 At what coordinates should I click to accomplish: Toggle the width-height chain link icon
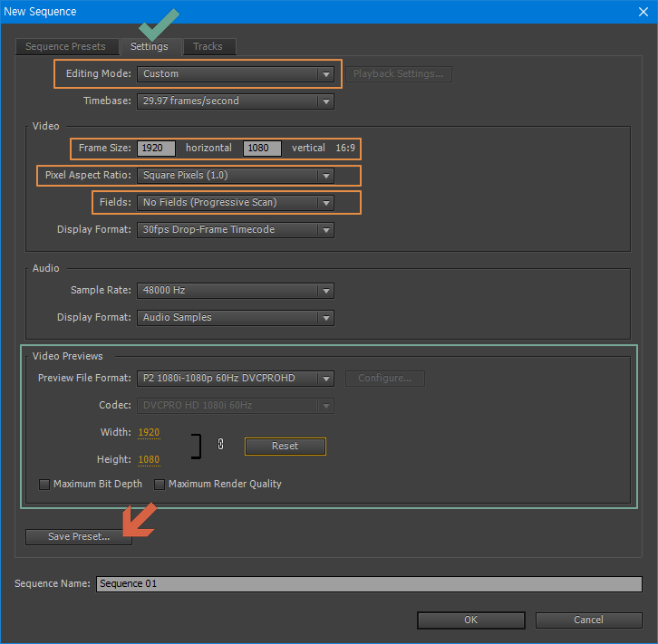point(221,444)
